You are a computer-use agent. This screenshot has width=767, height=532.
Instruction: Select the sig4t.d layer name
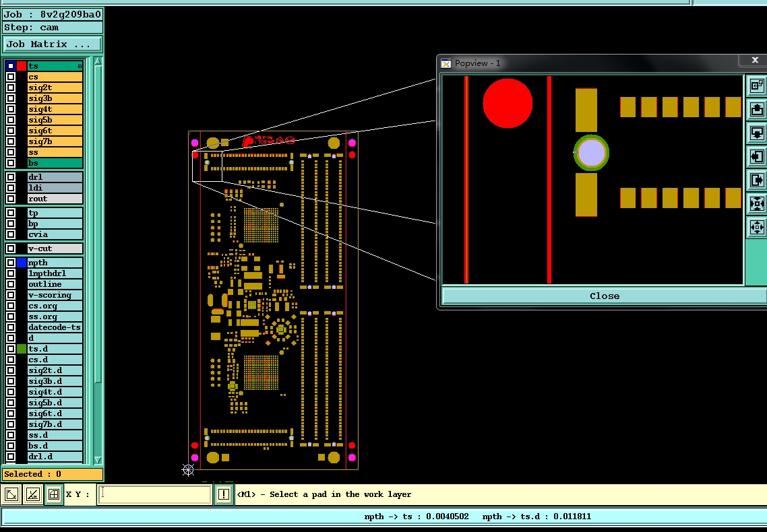click(55, 392)
